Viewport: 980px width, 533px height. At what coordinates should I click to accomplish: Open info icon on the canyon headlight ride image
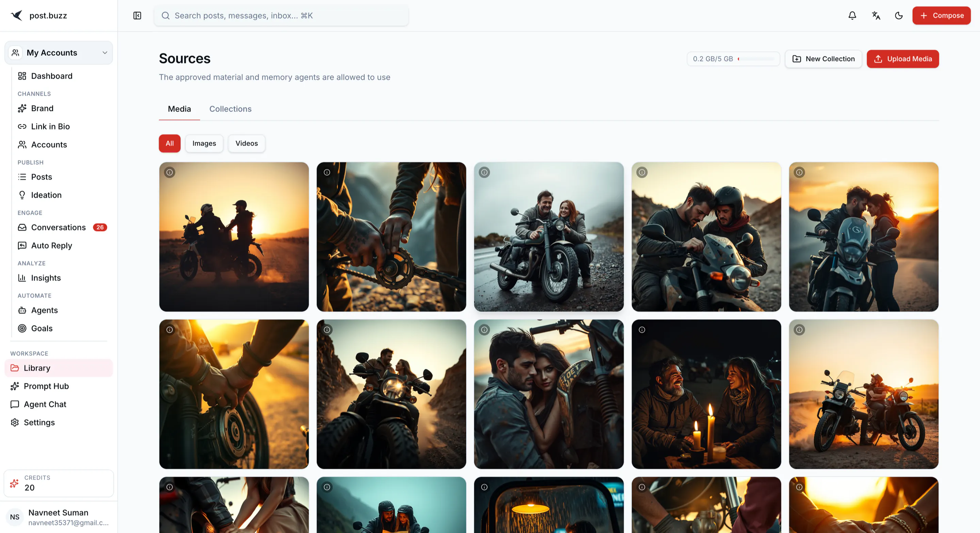[327, 330]
